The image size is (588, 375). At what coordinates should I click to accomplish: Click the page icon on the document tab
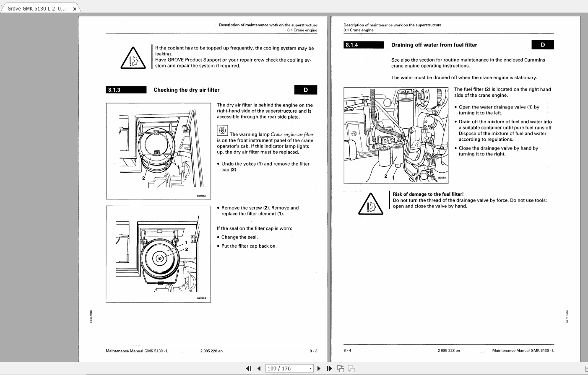[11, 8]
